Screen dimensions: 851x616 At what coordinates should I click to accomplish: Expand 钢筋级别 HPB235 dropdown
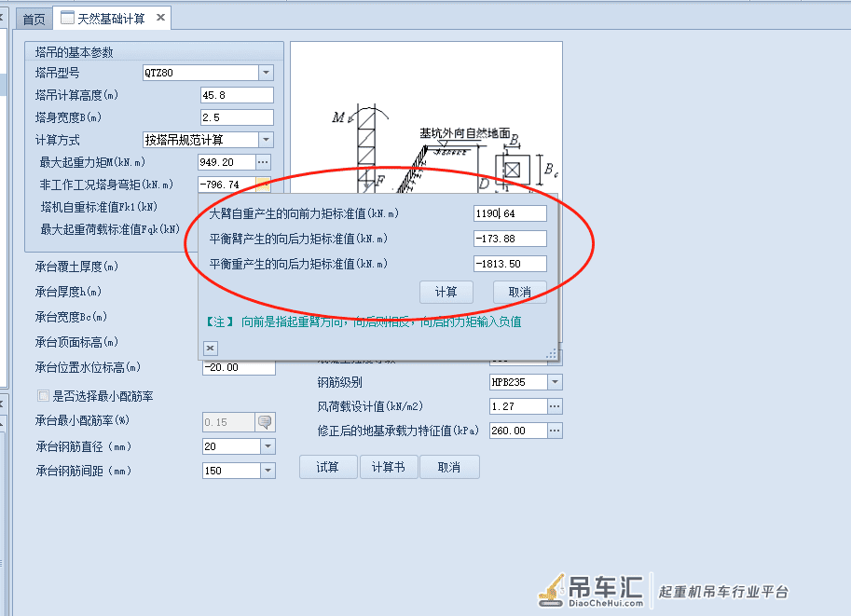pyautogui.click(x=555, y=382)
